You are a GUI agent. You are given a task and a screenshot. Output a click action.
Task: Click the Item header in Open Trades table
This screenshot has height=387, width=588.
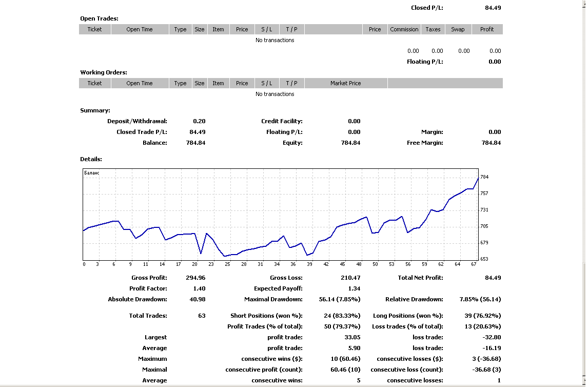(x=218, y=29)
